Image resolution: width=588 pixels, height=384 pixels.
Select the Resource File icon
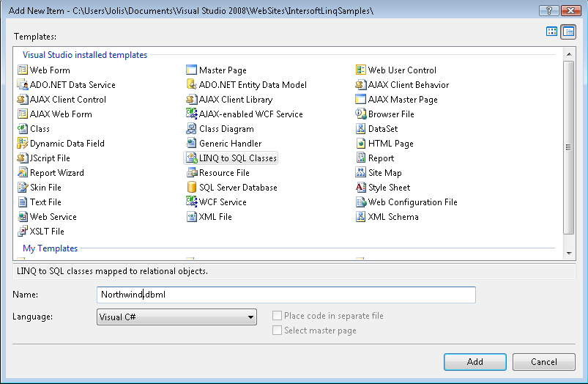click(x=192, y=172)
